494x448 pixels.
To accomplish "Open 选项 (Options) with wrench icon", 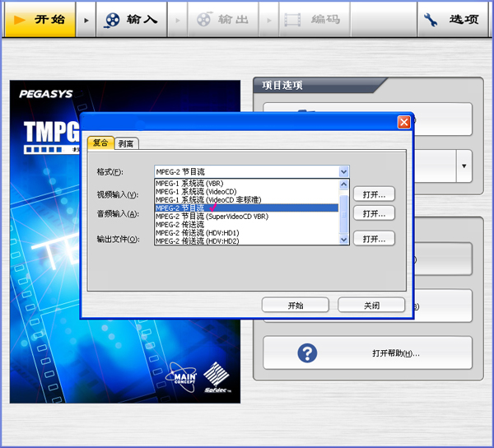I will click(x=453, y=20).
